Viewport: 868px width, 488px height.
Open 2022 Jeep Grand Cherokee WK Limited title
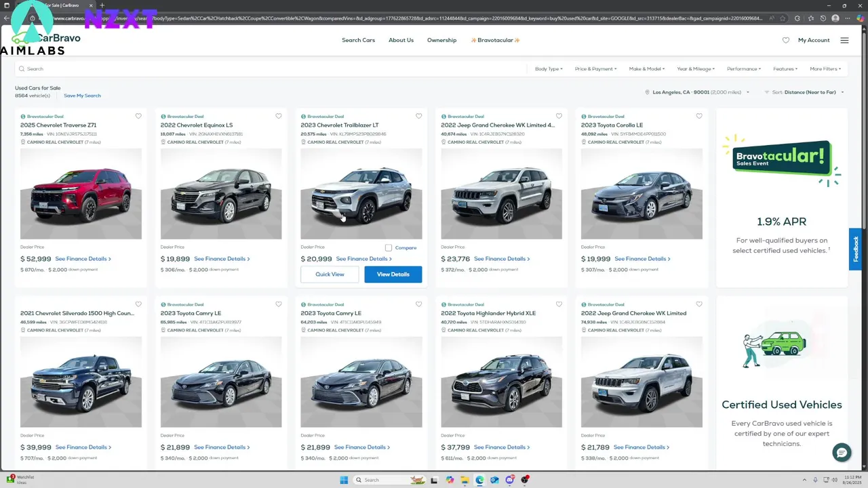[x=633, y=313]
